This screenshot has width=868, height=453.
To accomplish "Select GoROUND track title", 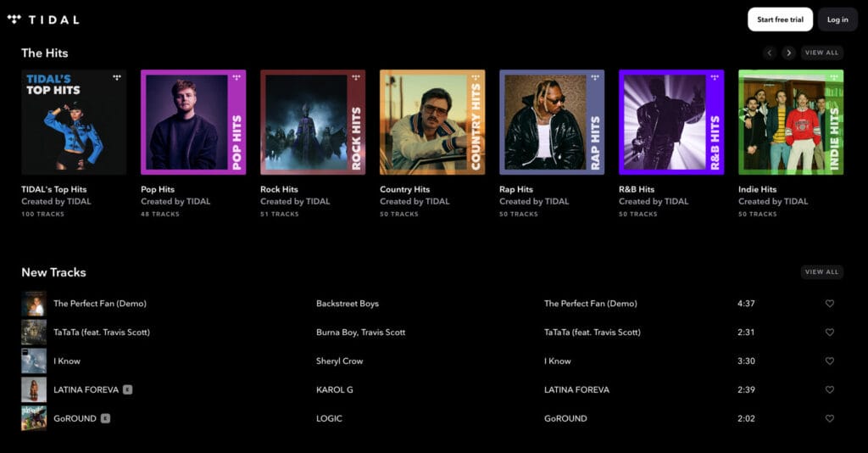I will [x=75, y=419].
